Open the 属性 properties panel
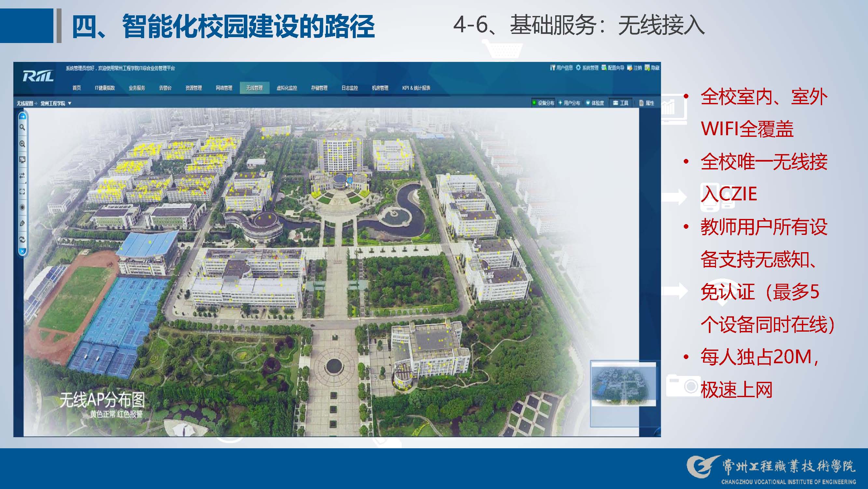Screen dimensions: 868x489 (647, 103)
